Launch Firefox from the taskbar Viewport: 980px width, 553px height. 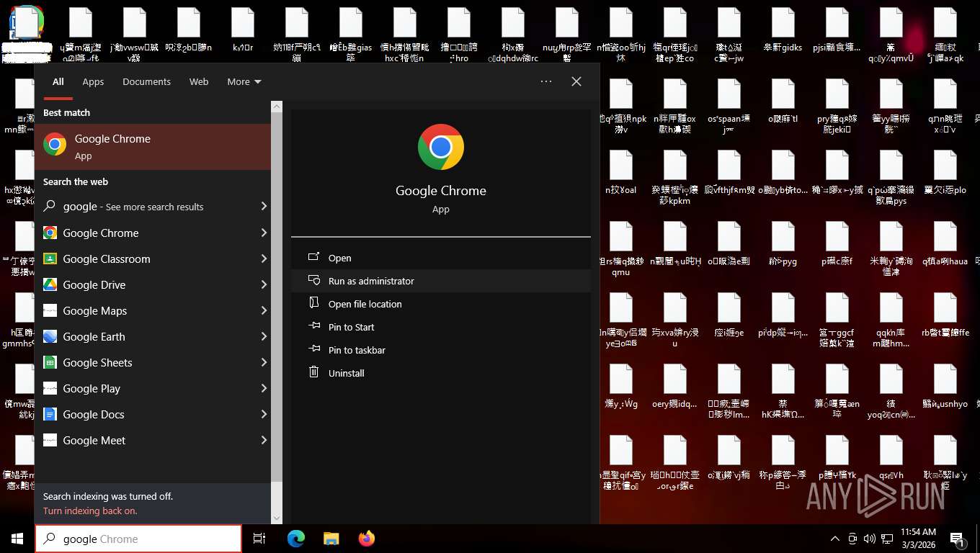click(x=367, y=539)
